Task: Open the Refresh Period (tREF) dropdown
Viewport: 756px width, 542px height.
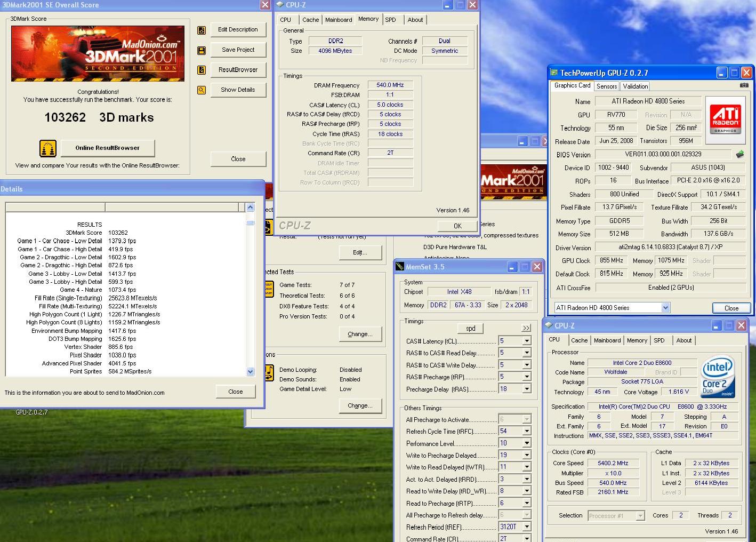Action: 527,527
